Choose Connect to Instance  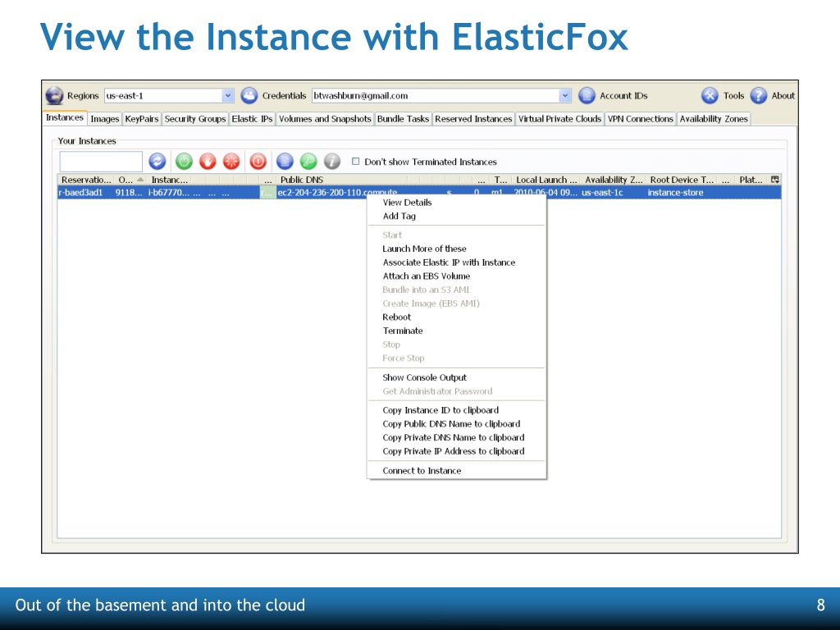(456, 471)
